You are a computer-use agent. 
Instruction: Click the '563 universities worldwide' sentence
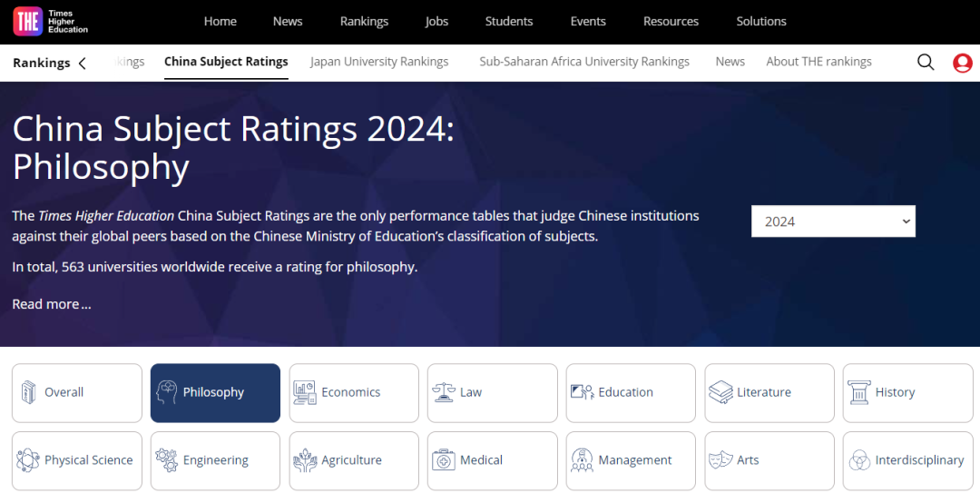click(214, 267)
